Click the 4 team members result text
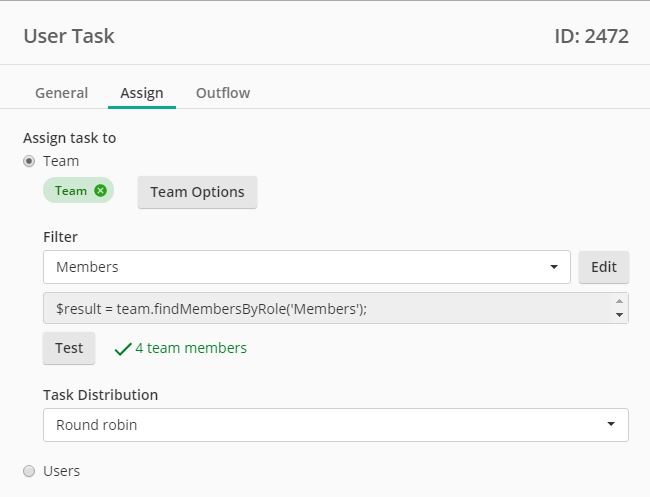This screenshot has width=650, height=497. tap(191, 348)
